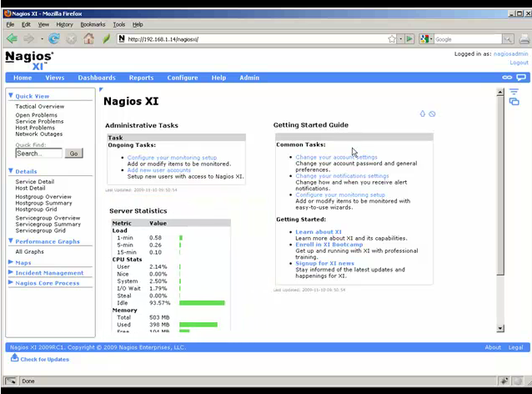Open the Admin navigation tab

pos(249,78)
